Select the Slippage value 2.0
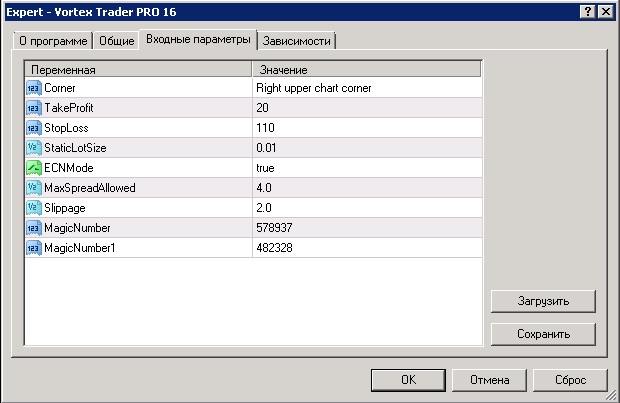This screenshot has width=620, height=403. pos(264,208)
